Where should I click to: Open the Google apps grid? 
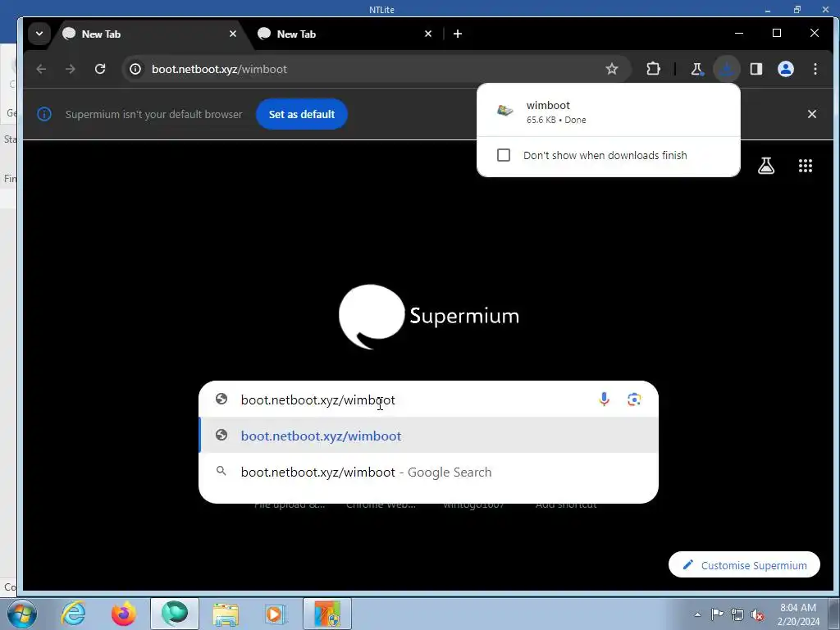pyautogui.click(x=806, y=166)
